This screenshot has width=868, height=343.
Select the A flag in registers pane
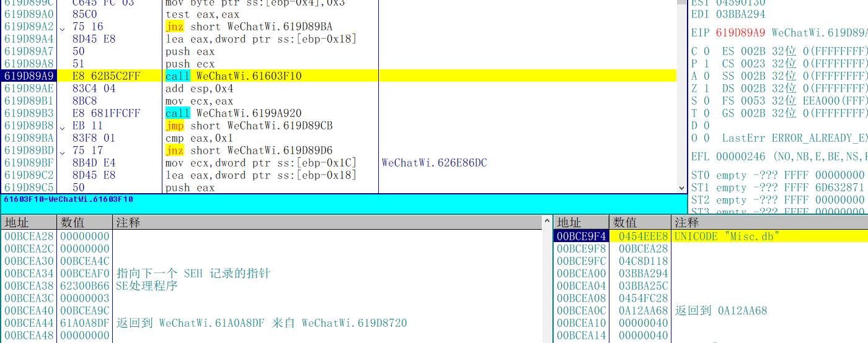point(700,76)
